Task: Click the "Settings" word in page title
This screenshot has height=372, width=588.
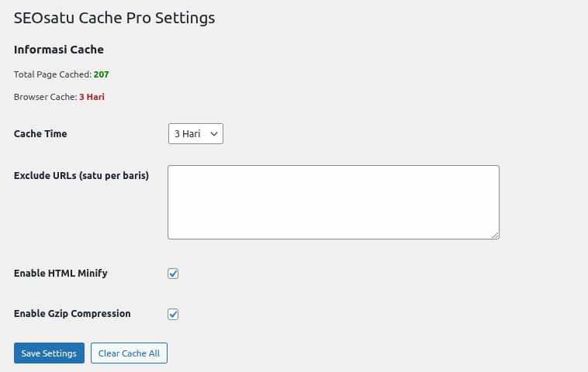Action: [186, 17]
